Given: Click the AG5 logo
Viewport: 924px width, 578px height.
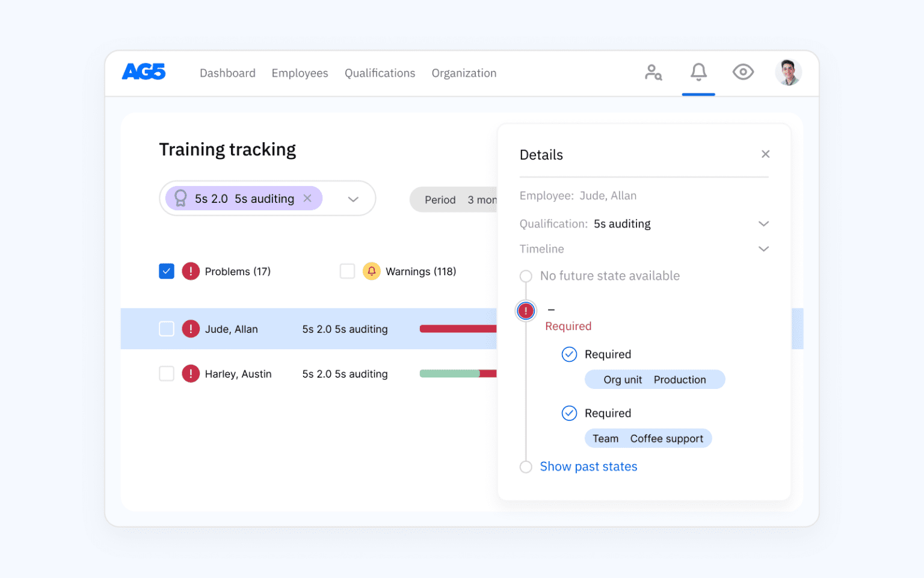Looking at the screenshot, I should [143, 72].
